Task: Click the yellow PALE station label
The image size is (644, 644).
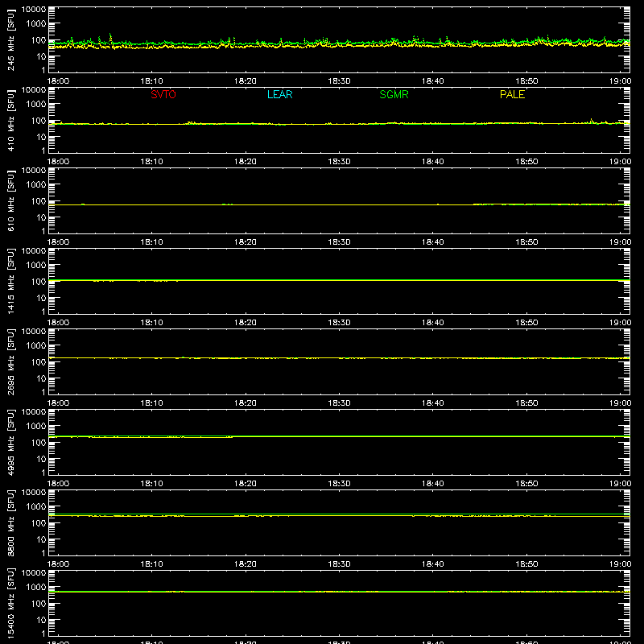Action: [x=512, y=94]
